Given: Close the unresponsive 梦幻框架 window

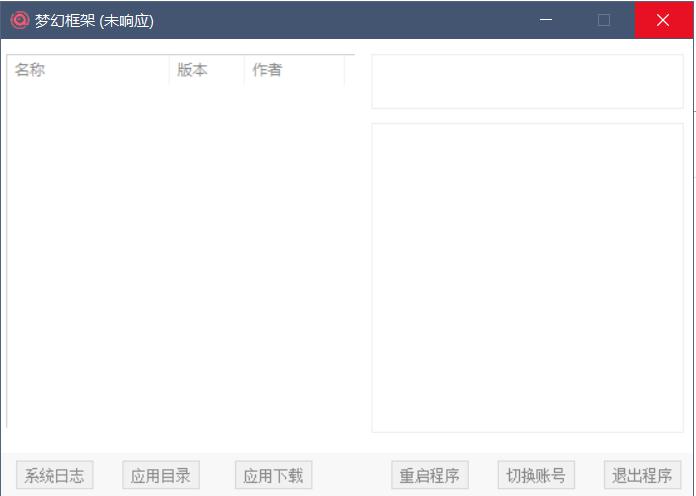Looking at the screenshot, I should point(663,20).
